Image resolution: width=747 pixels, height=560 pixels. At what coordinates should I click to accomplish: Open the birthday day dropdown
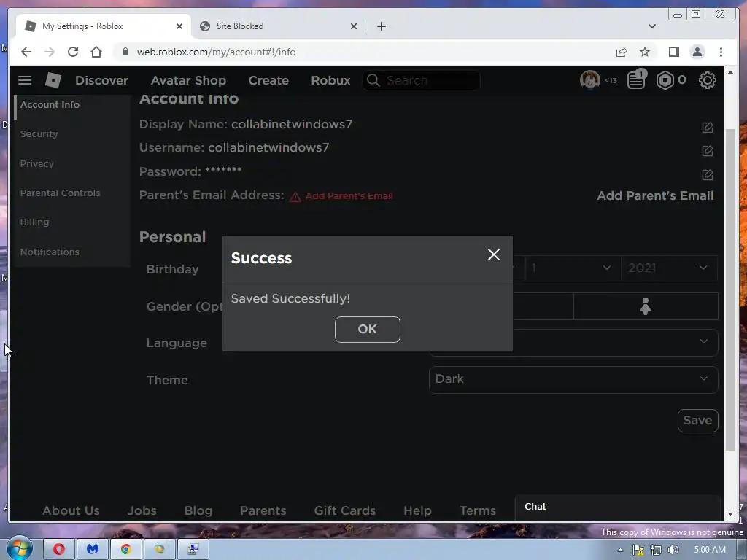tap(572, 268)
